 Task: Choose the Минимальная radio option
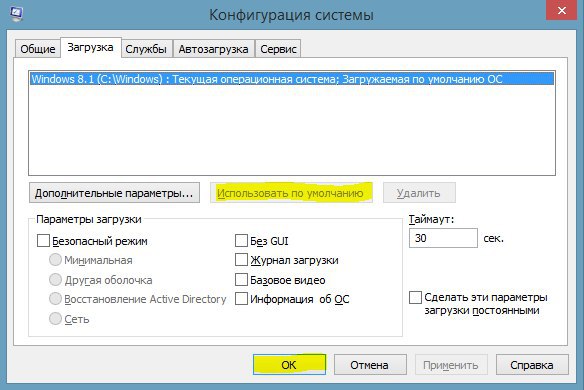click(55, 260)
